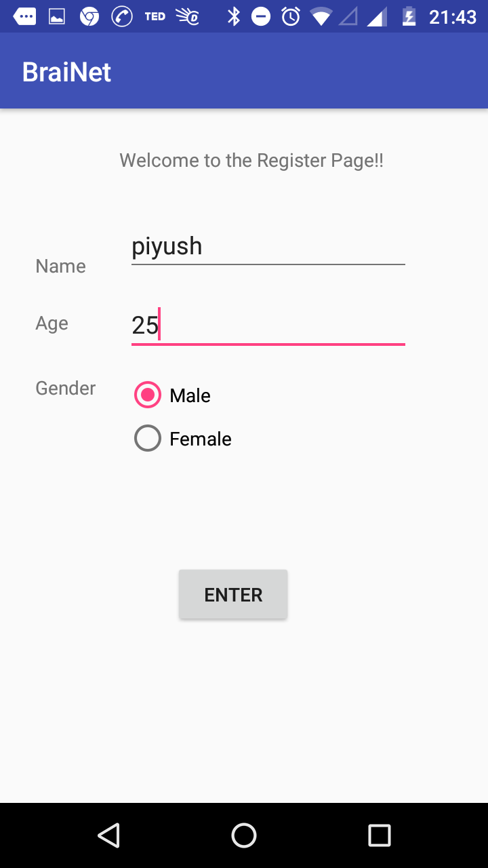The height and width of the screenshot is (868, 488).
Task: Tap the TED notification icon
Action: click(x=155, y=16)
